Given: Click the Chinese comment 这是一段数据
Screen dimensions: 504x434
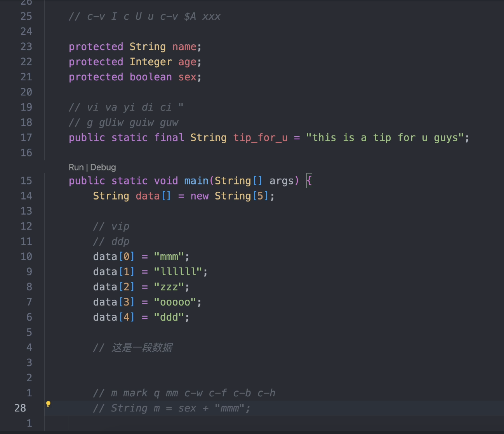Looking at the screenshot, I should pyautogui.click(x=142, y=347).
